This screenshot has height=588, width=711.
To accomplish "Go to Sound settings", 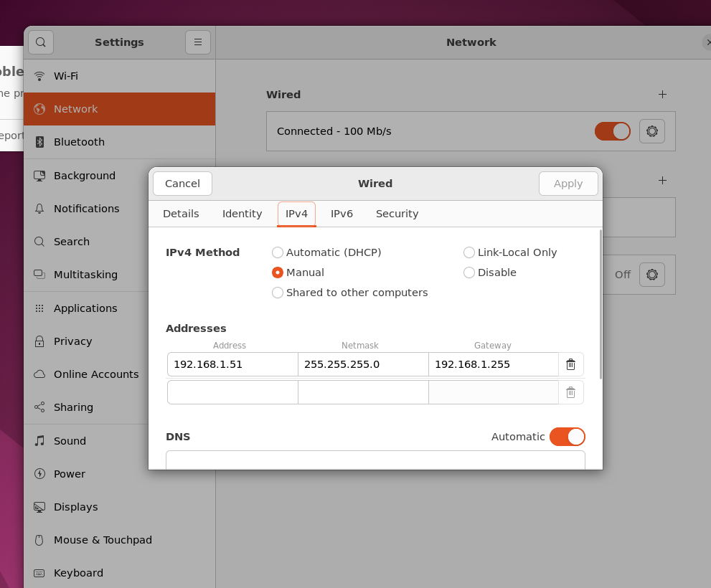I will point(86,441).
